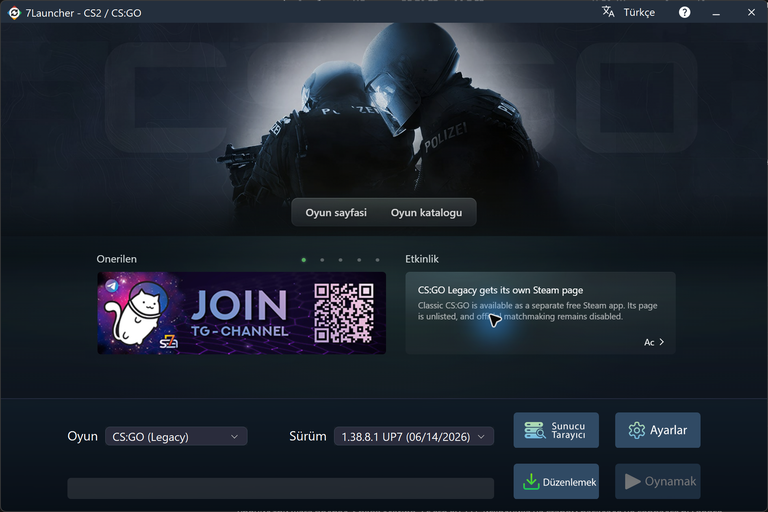The width and height of the screenshot is (768, 512).
Task: Click the QR code on the banner
Action: 343,313
